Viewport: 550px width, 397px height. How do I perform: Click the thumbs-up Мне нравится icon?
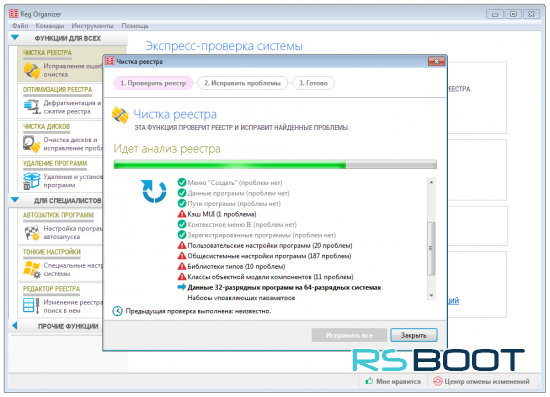(x=369, y=381)
